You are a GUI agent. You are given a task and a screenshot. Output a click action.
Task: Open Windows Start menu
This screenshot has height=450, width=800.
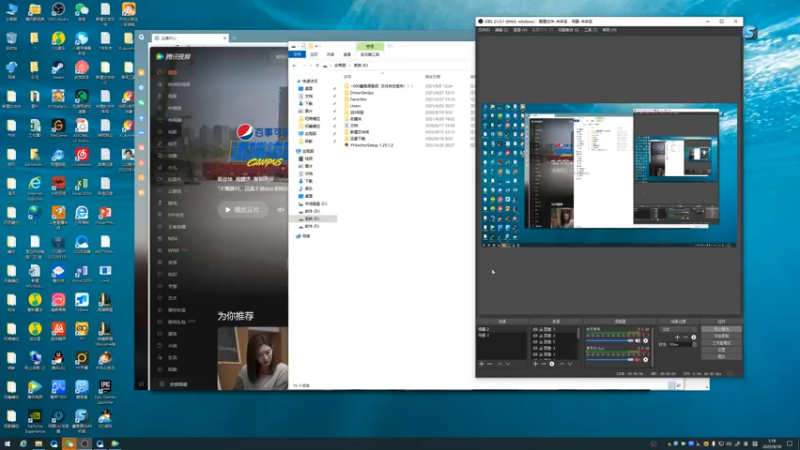[7, 444]
